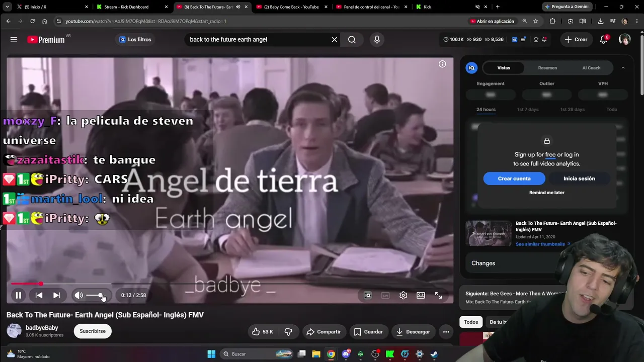Switch to Stream - Kick Dashboard tab
This screenshot has width=644, height=362.
tap(132, 7)
